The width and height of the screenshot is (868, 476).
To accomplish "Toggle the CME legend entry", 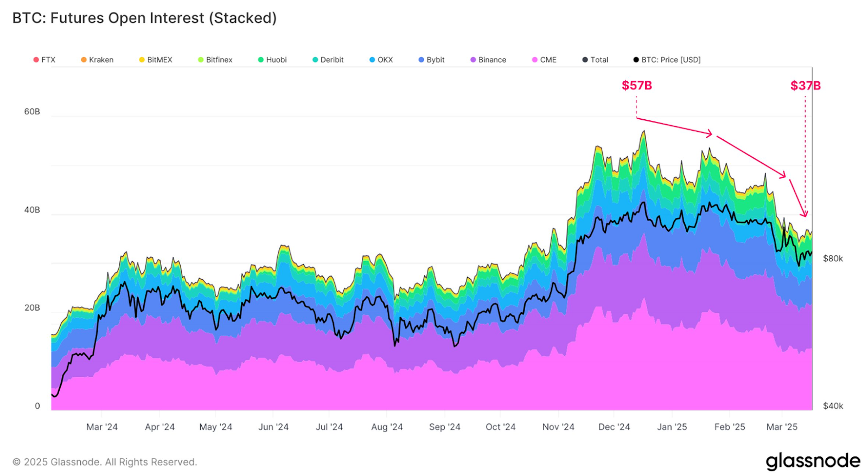I will click(x=545, y=60).
